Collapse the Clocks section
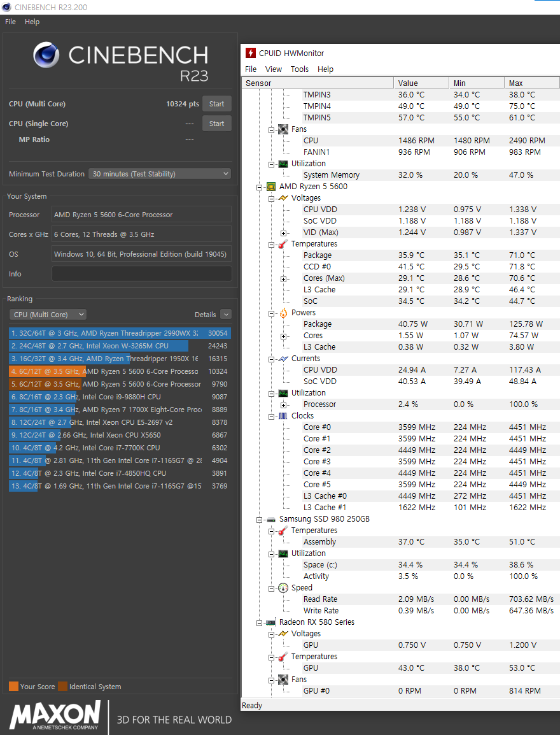The height and width of the screenshot is (735, 560). point(272,417)
